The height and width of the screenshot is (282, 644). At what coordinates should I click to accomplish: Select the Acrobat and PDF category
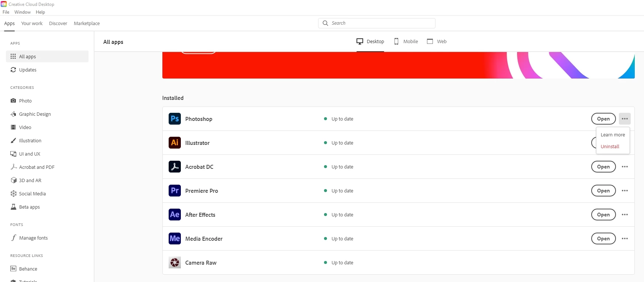[x=47, y=167]
